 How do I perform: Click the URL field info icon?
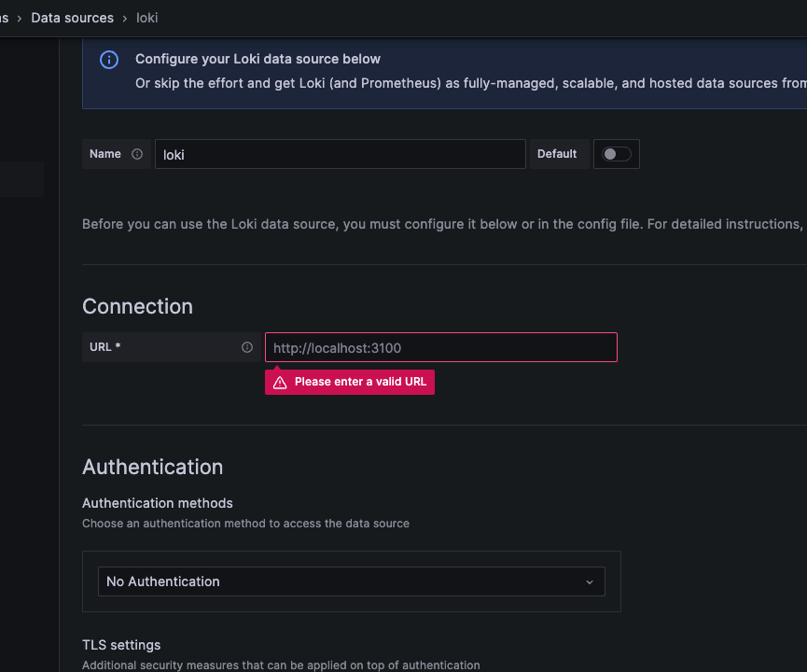247,347
